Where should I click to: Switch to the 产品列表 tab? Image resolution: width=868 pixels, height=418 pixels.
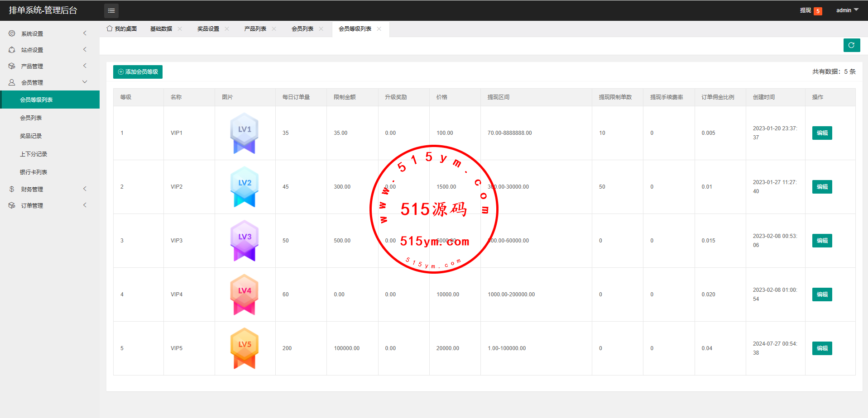pyautogui.click(x=255, y=29)
